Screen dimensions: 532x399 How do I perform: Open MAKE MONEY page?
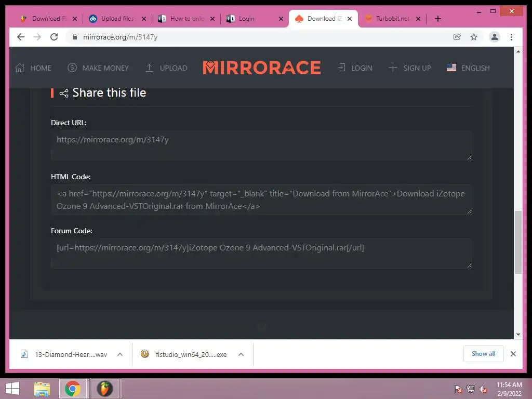(98, 68)
